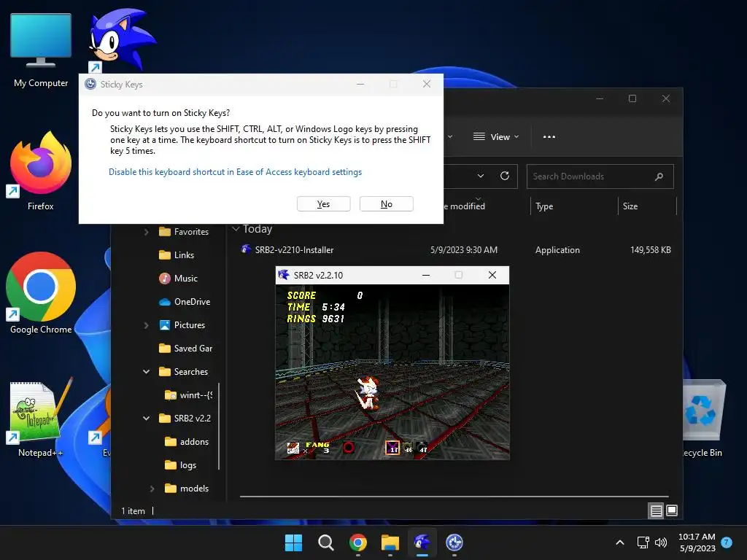The image size is (747, 560).
Task: Expand the Favorites folder
Action: 146,232
